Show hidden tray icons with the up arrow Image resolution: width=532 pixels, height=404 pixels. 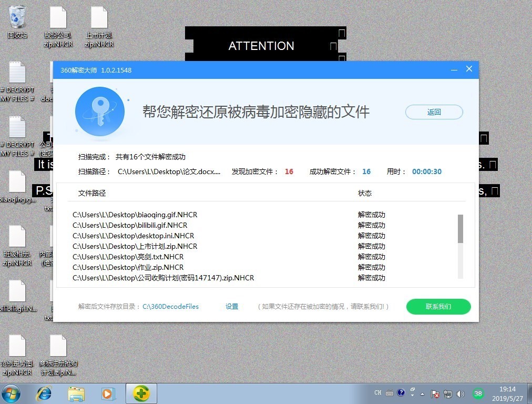[x=423, y=394]
